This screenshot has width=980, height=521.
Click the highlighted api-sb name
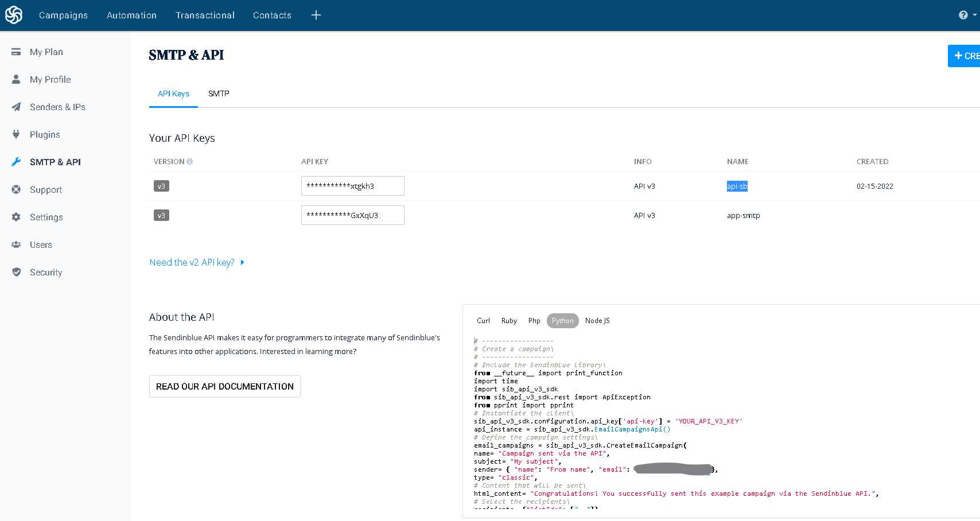737,186
